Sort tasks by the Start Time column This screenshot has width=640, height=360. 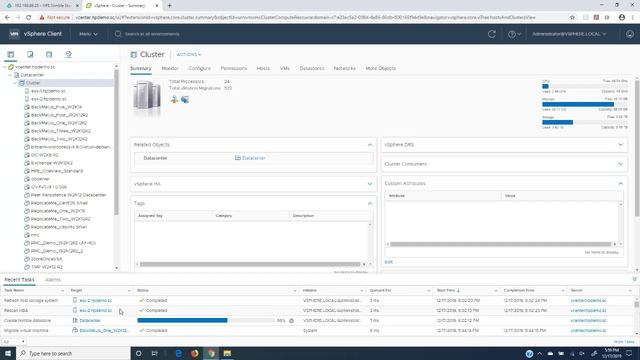448,291
